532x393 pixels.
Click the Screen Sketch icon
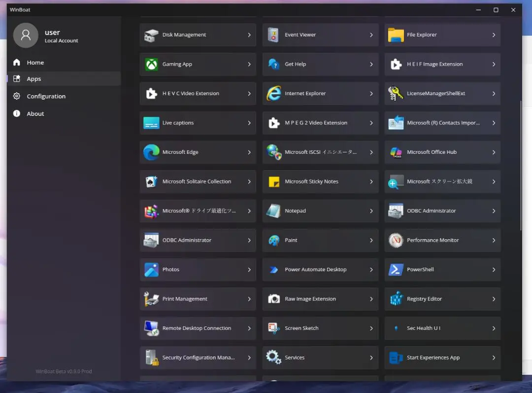[273, 328]
